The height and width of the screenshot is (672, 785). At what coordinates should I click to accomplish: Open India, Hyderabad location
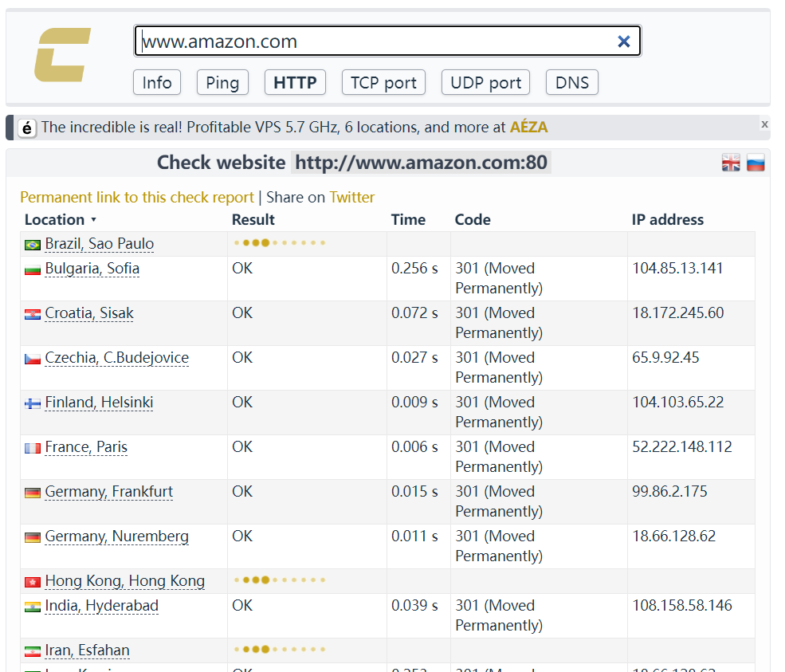point(102,605)
